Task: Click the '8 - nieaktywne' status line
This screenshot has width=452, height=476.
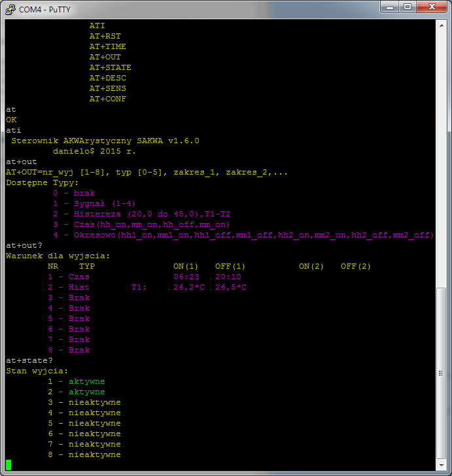Action: click(x=84, y=454)
